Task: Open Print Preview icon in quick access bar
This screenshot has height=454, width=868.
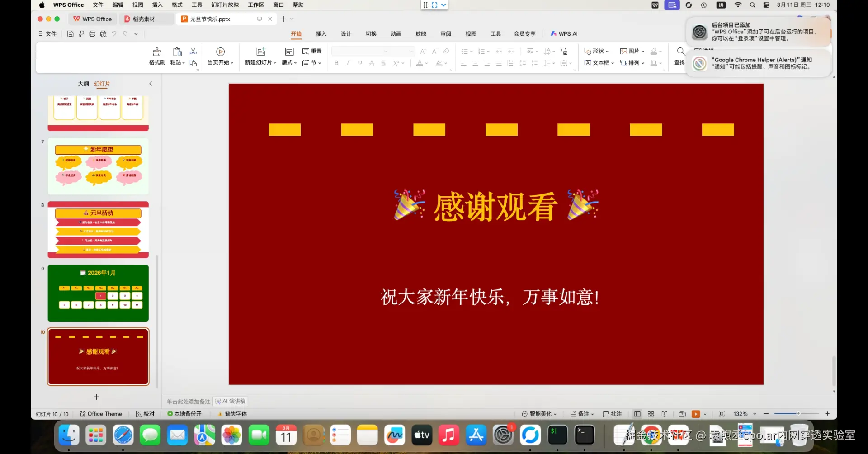Action: point(103,34)
